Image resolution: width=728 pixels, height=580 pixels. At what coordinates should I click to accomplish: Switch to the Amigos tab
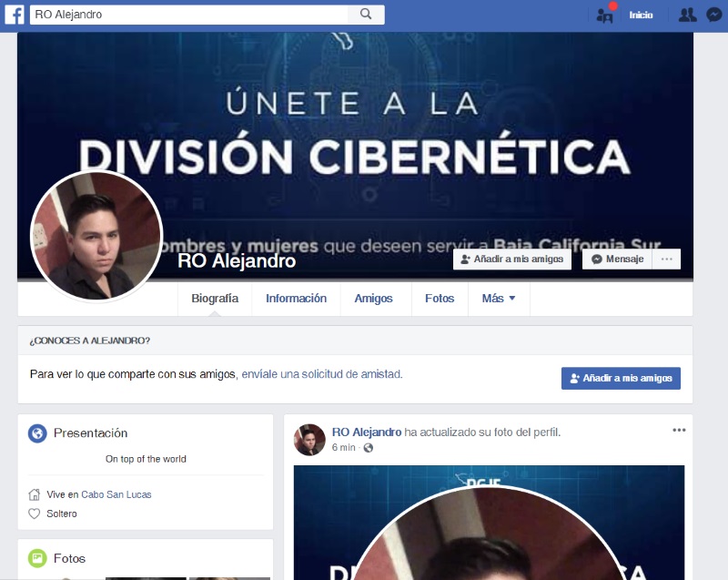coord(375,298)
